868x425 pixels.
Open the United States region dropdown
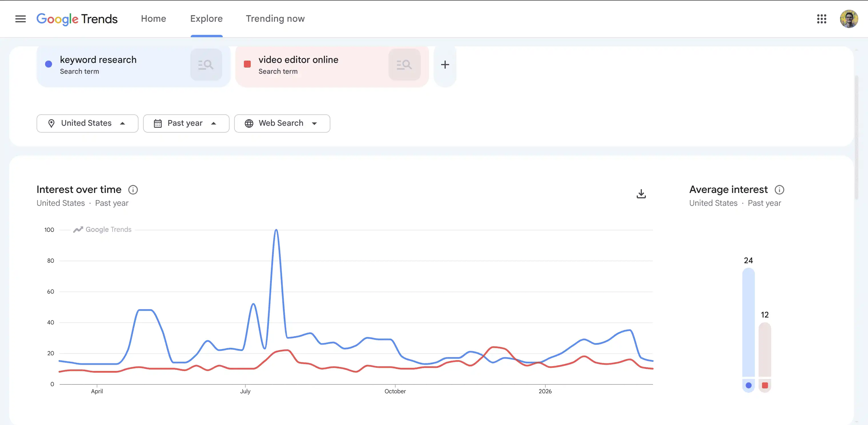87,123
